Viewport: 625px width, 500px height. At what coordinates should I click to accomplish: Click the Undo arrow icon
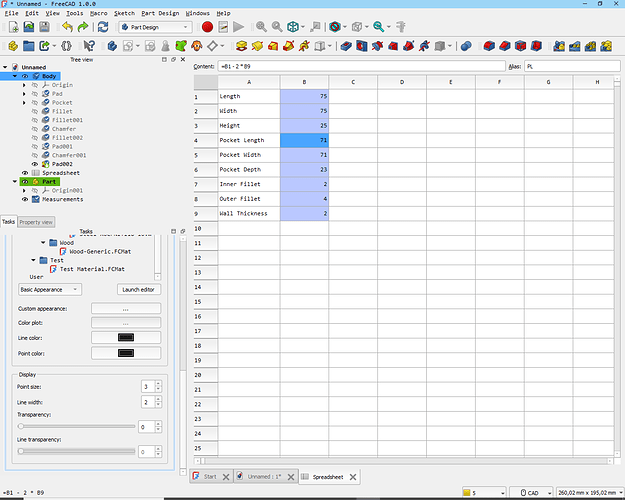coord(67,27)
